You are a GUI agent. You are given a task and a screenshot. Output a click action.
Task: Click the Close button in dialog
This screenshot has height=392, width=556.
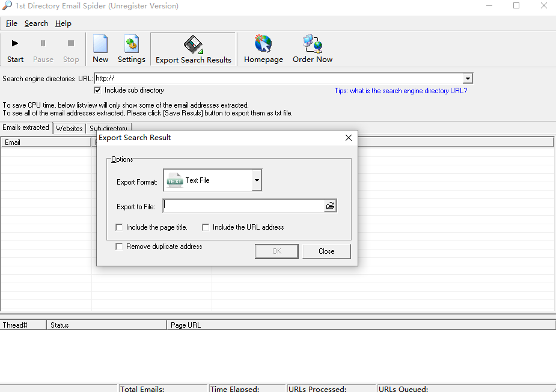point(326,251)
